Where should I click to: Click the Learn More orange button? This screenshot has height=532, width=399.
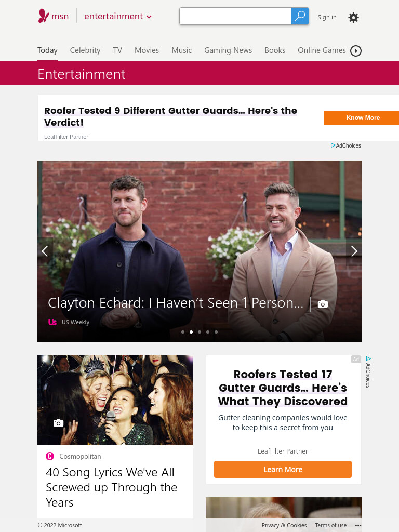[283, 469]
